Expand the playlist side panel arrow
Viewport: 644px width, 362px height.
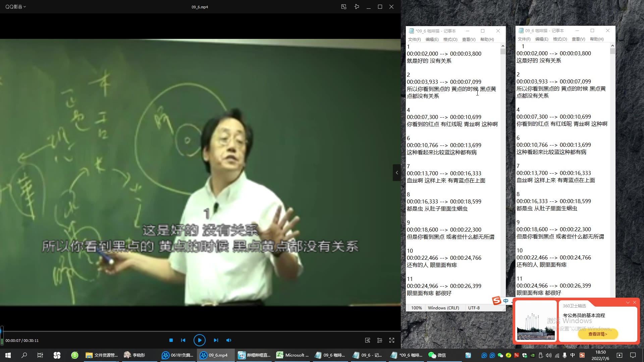pyautogui.click(x=397, y=173)
